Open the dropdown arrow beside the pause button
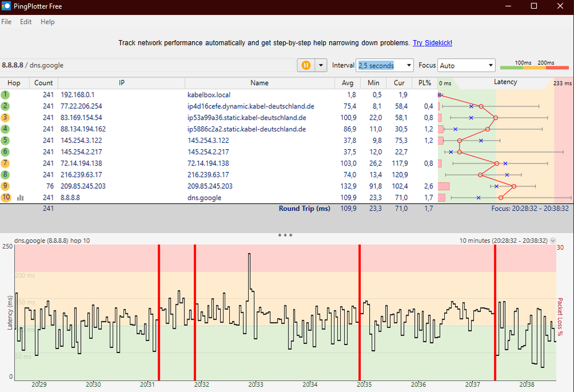 (321, 65)
